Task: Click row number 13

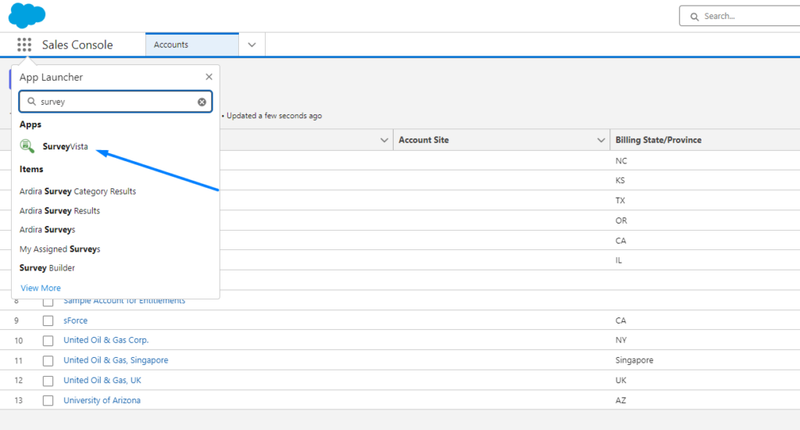Action: pyautogui.click(x=18, y=400)
